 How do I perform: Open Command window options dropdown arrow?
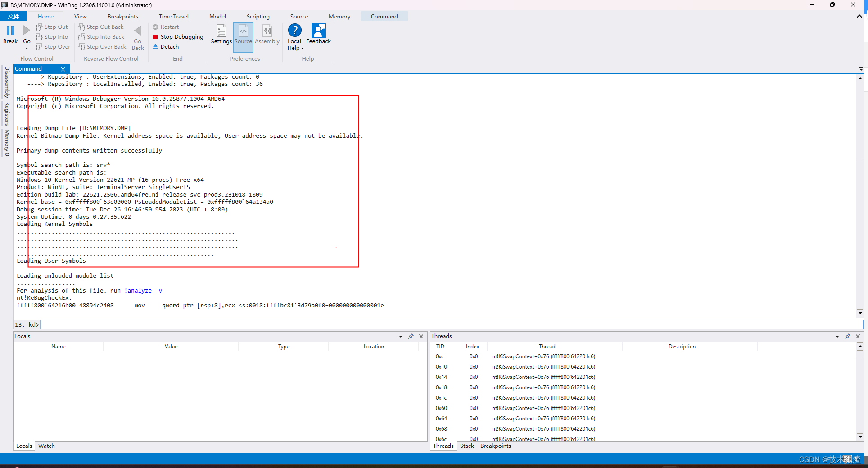(x=861, y=69)
